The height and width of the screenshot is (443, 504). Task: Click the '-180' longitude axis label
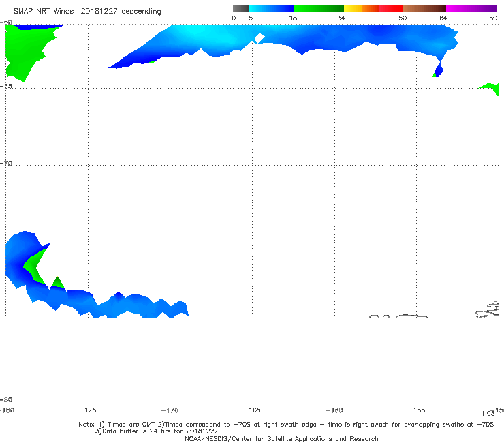tap(7, 410)
